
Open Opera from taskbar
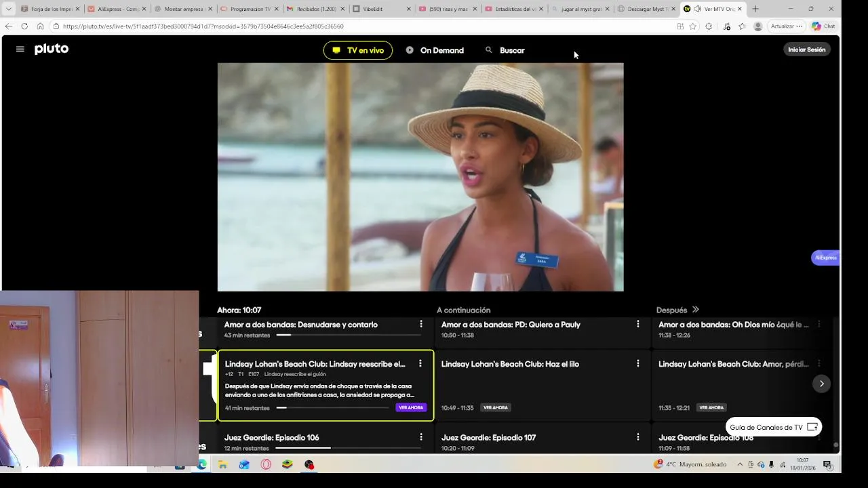pyautogui.click(x=266, y=464)
